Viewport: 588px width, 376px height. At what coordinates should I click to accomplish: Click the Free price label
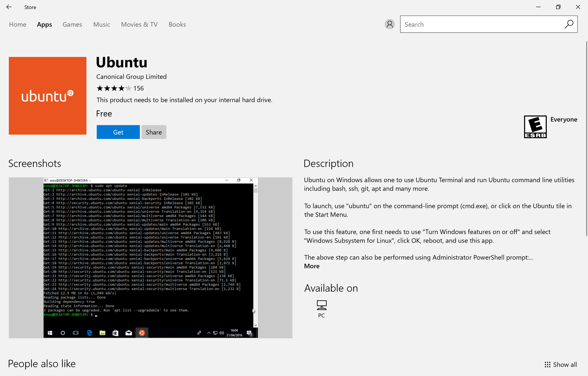(104, 113)
